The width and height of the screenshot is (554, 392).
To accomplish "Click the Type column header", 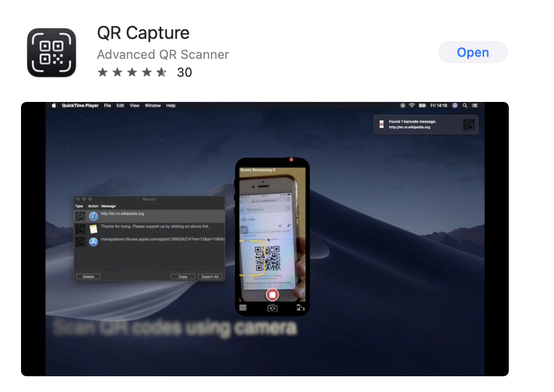I will tap(79, 206).
